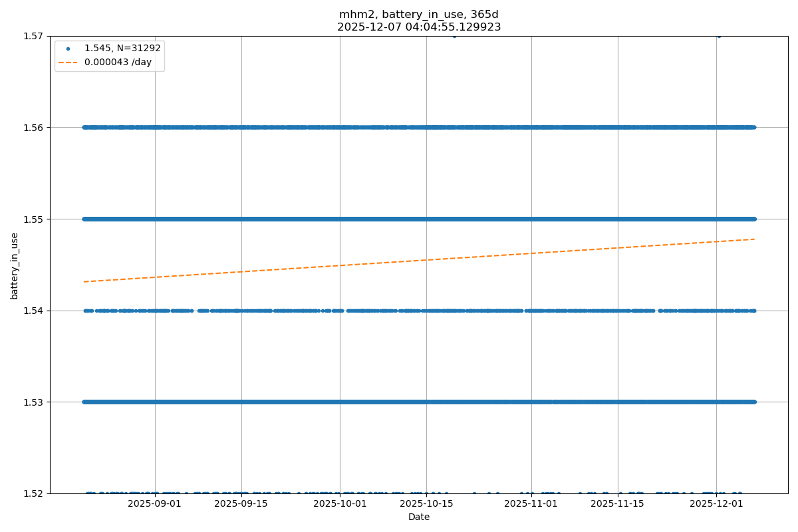Click the 2025-09-15 date tick label
This screenshot has width=798, height=532.
coord(241,504)
